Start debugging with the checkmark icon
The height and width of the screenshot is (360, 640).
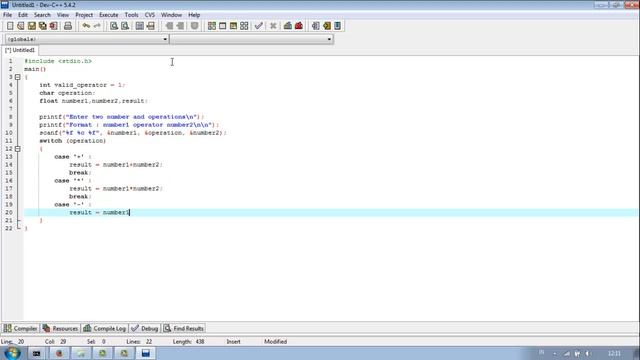click(x=258, y=26)
